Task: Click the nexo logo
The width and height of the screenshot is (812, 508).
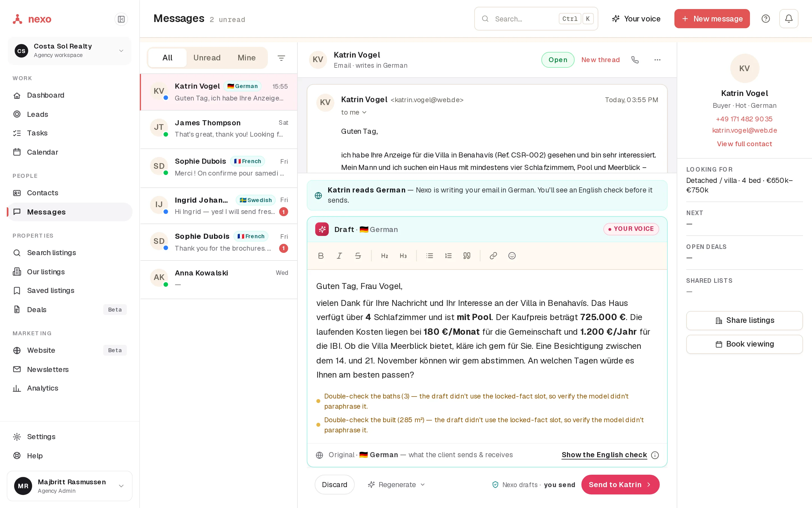Action: 32,19
